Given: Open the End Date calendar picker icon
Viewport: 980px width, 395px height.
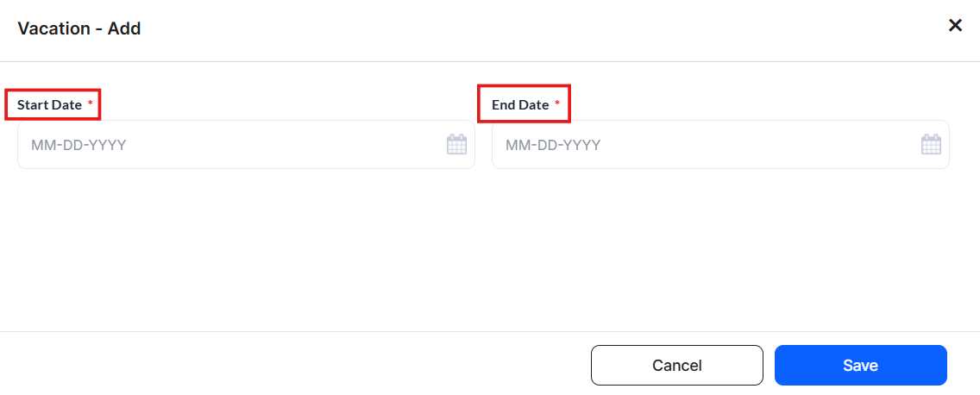Looking at the screenshot, I should pyautogui.click(x=931, y=144).
